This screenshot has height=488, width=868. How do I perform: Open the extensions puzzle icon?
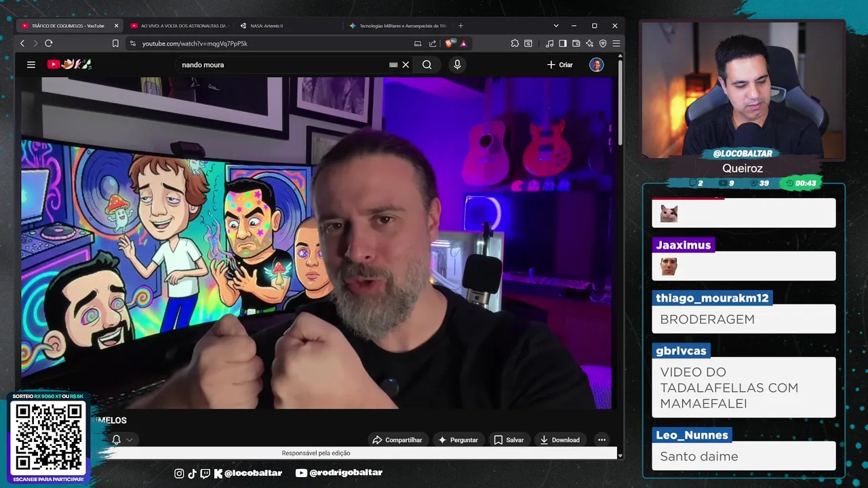point(515,43)
